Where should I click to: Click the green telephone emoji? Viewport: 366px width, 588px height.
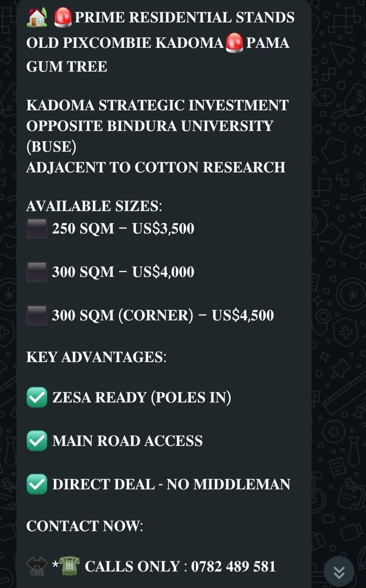(x=69, y=566)
